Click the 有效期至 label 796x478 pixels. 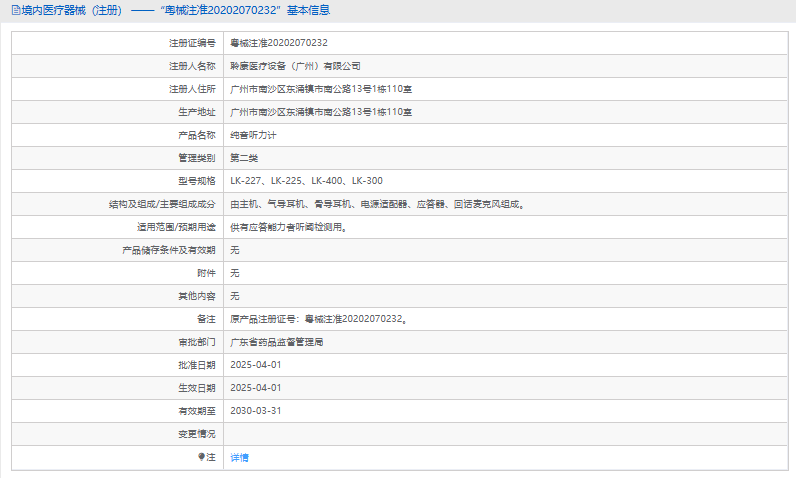coord(196,411)
